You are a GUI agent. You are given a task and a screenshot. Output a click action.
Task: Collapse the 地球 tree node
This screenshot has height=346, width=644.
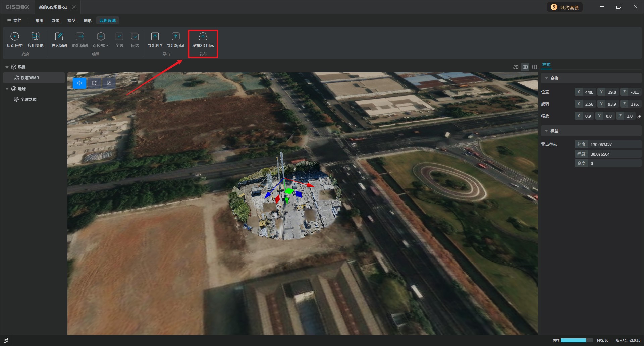pyautogui.click(x=7, y=89)
